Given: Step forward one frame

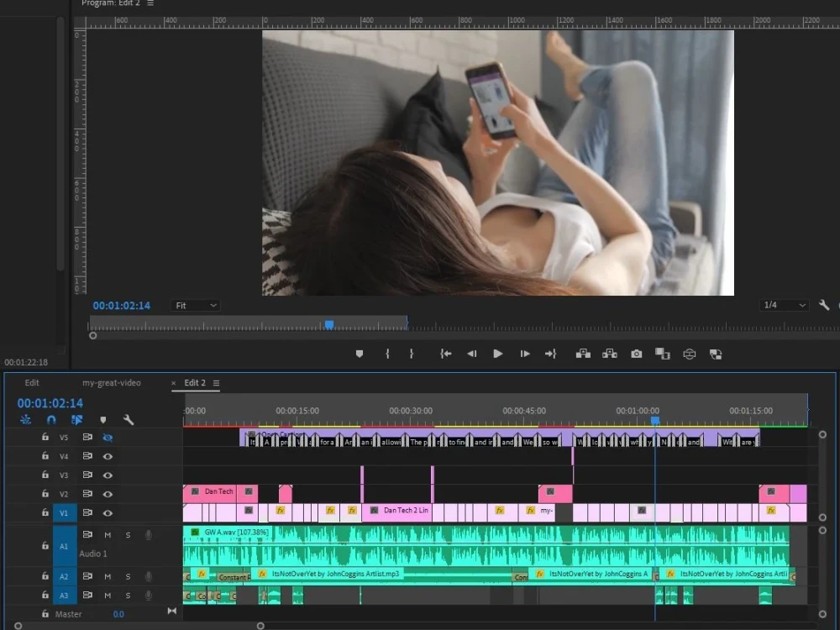Looking at the screenshot, I should (525, 354).
